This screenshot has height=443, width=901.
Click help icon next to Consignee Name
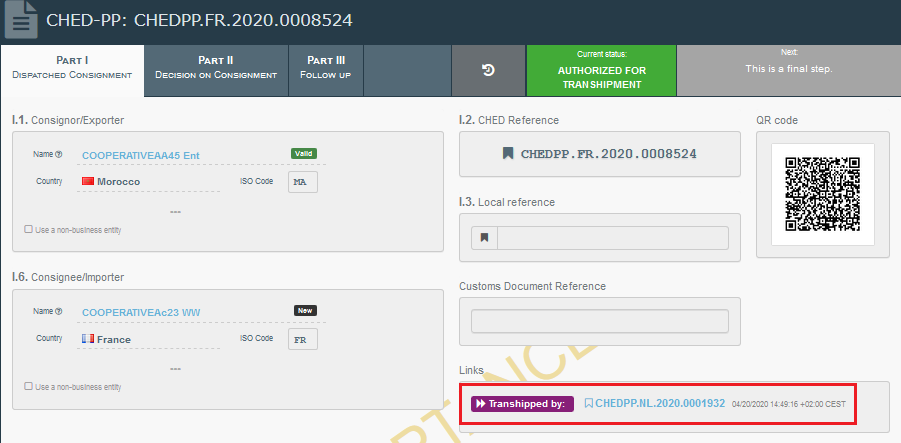(x=59, y=311)
